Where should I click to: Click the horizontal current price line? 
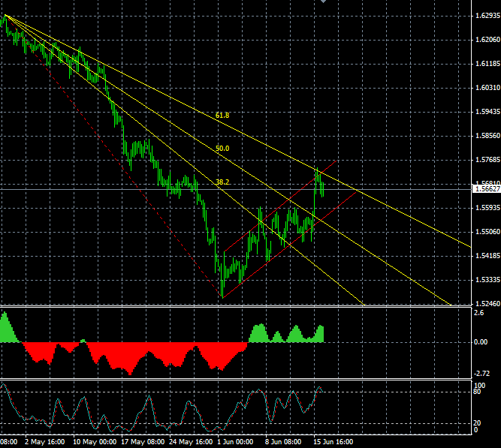click(x=236, y=189)
